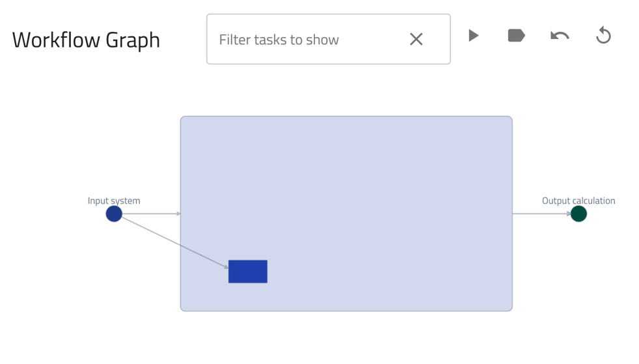Screen dimensions: 639x364
Task: Click the arrowhead entering the dark blue rectangle
Action: pos(225,266)
